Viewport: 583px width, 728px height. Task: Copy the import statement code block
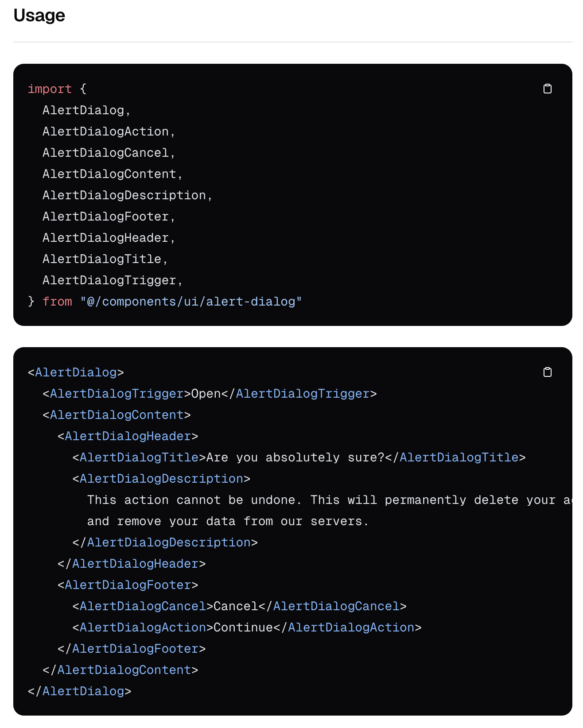(x=548, y=89)
